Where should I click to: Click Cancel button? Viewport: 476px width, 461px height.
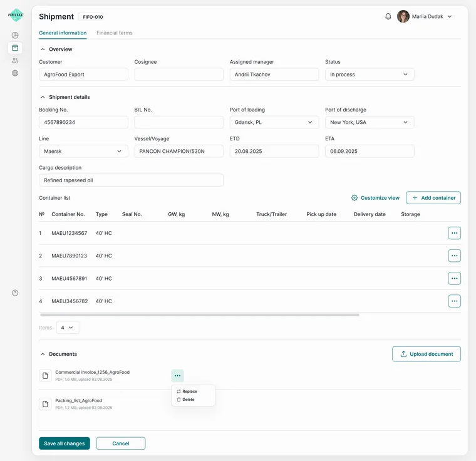coord(121,443)
